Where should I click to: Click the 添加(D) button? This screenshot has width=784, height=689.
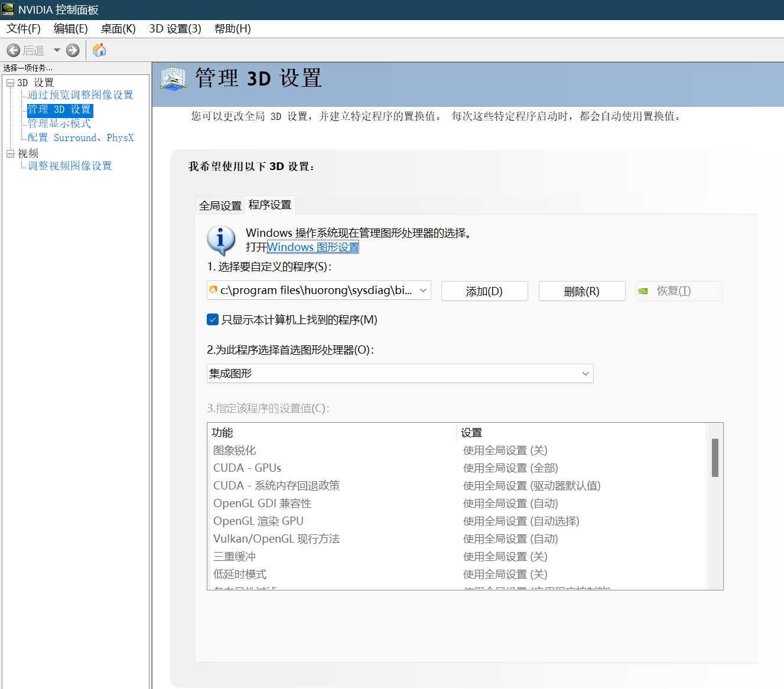click(484, 291)
